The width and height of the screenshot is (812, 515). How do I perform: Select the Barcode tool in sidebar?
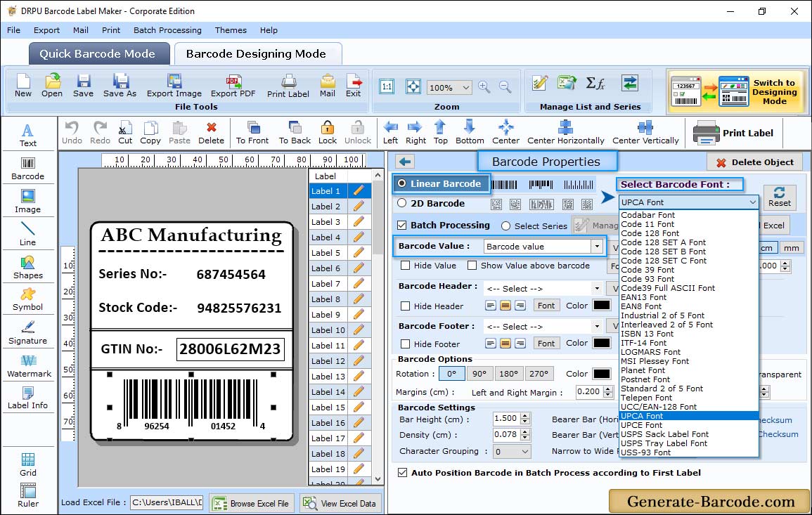(x=28, y=169)
